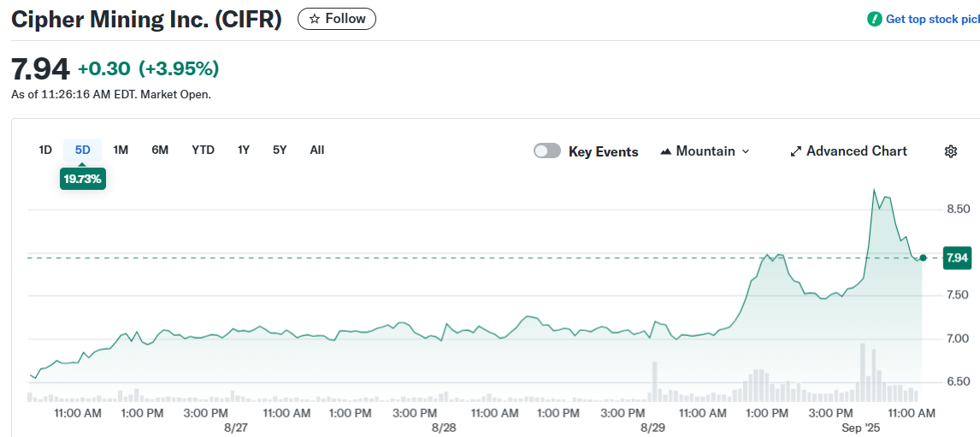Click the +0.30 price change value
980x437 pixels.
click(104, 68)
